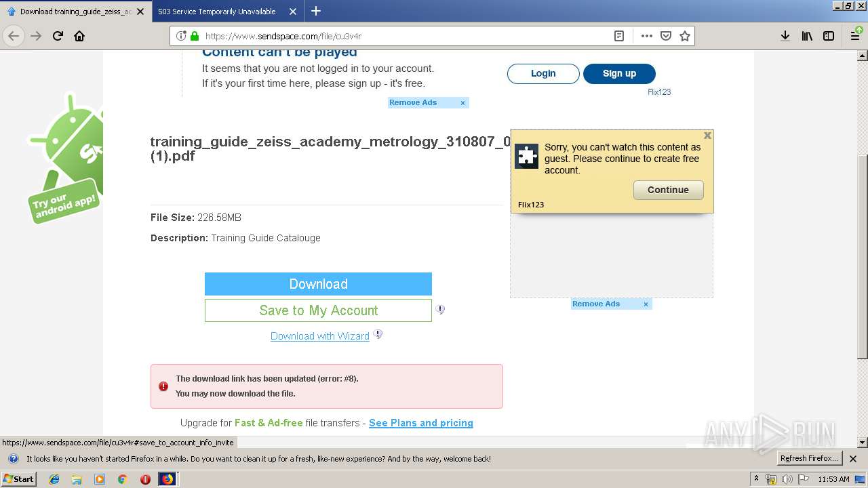Open the Download with Wizard link
The width and height of the screenshot is (868, 488).
pyautogui.click(x=320, y=336)
